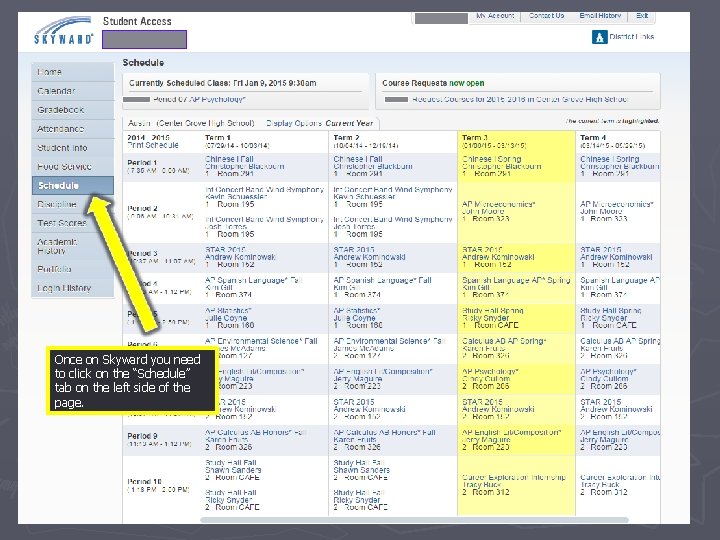Open Food Service section
720x540 pixels.
[73, 167]
